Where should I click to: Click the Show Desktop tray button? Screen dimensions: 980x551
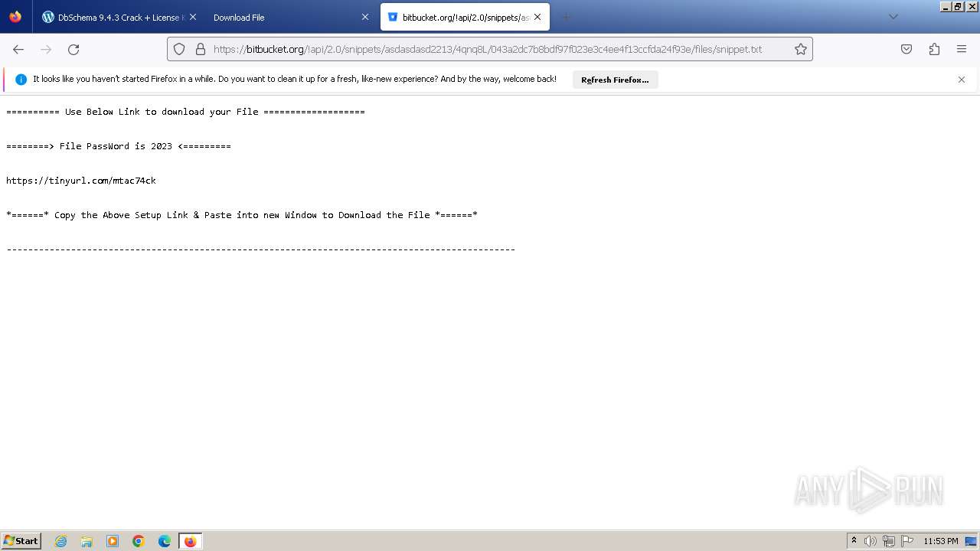[x=972, y=541]
